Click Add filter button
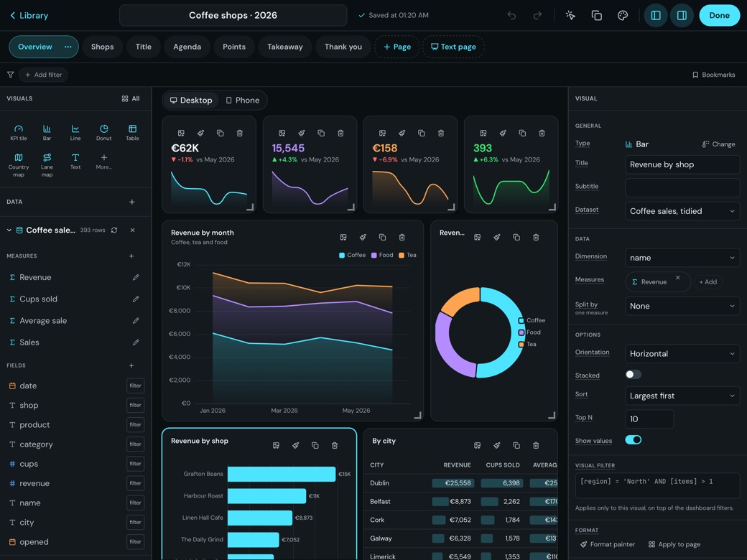Viewport: 747px width, 560px height. coord(43,75)
